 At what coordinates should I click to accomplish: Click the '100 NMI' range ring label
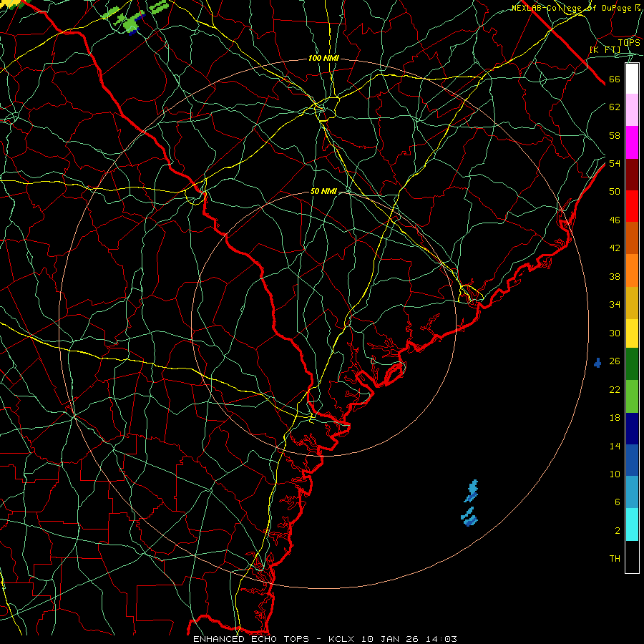pos(323,59)
